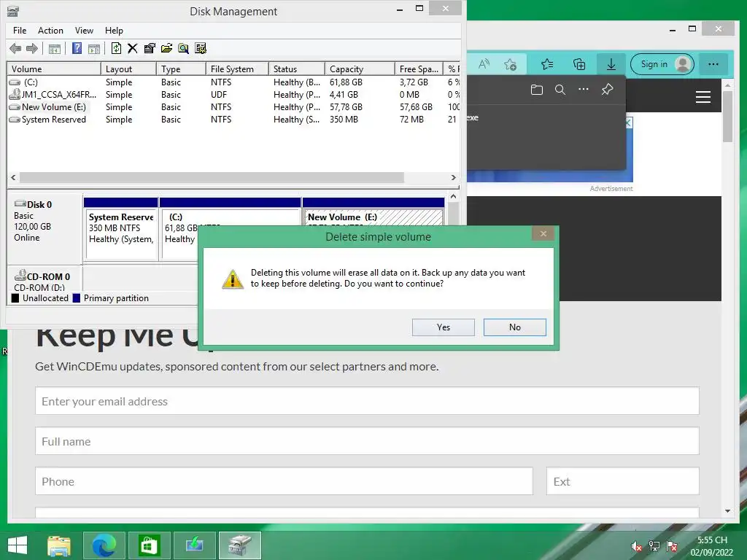Select the Disk 0 label panel
This screenshot has width=747, height=560.
pyautogui.click(x=44, y=227)
